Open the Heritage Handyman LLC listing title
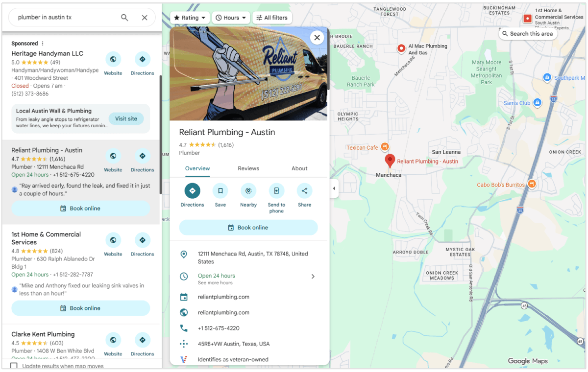The height and width of the screenshot is (372, 588). tap(48, 53)
